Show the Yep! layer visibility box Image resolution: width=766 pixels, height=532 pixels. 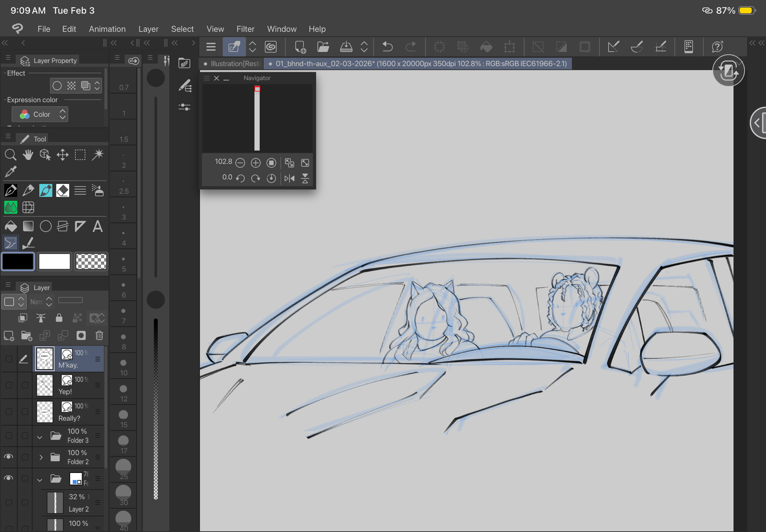(8, 385)
